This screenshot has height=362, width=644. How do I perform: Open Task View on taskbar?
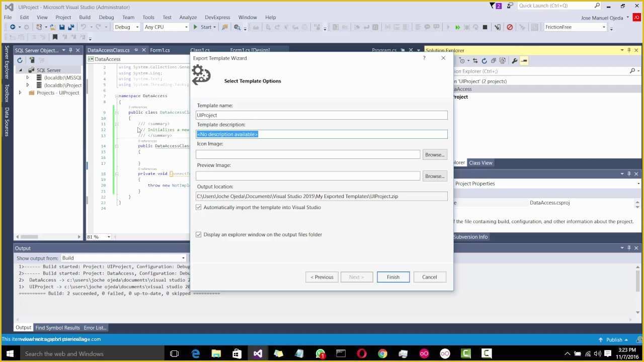coord(174,353)
